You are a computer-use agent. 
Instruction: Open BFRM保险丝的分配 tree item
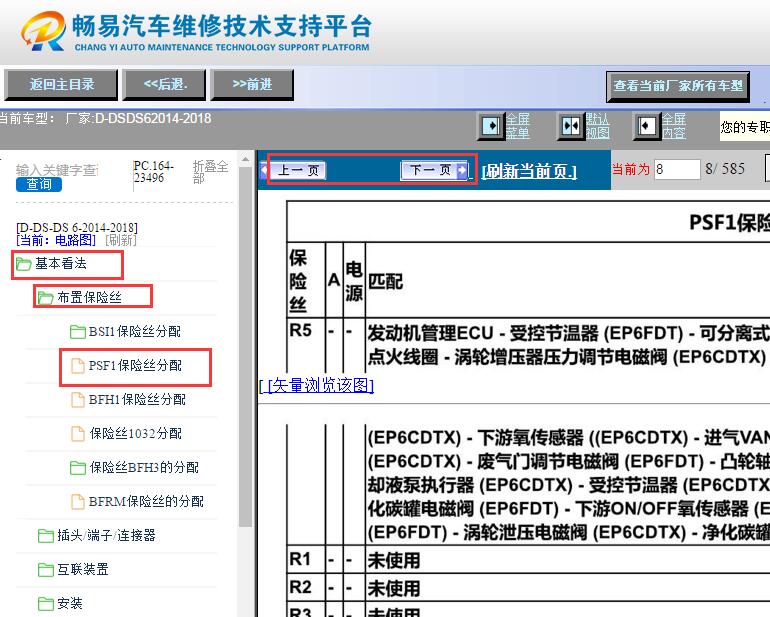click(146, 502)
